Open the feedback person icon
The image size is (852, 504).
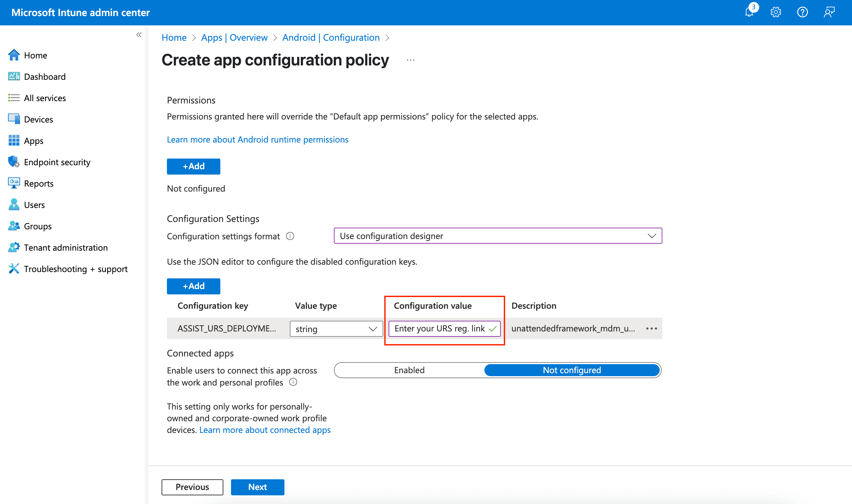pos(829,12)
